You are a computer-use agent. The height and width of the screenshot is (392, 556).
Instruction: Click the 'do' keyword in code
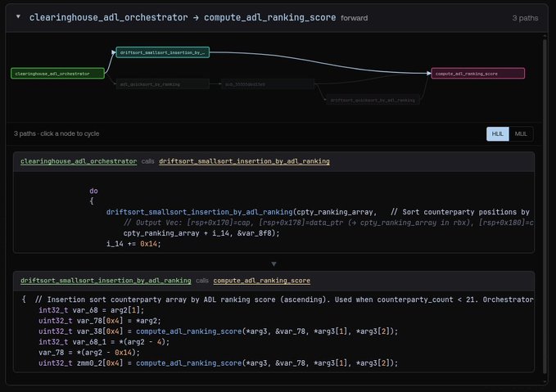pyautogui.click(x=93, y=191)
